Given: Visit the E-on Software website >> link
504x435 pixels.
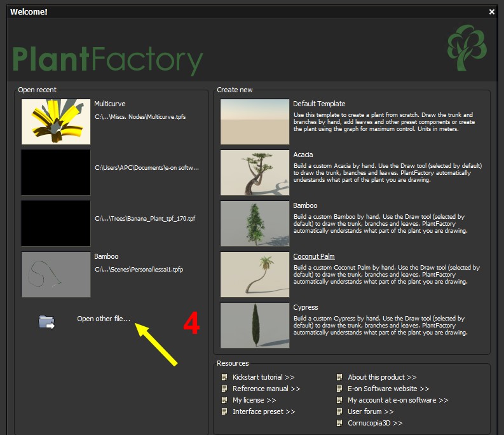Looking at the screenshot, I should [x=388, y=389].
